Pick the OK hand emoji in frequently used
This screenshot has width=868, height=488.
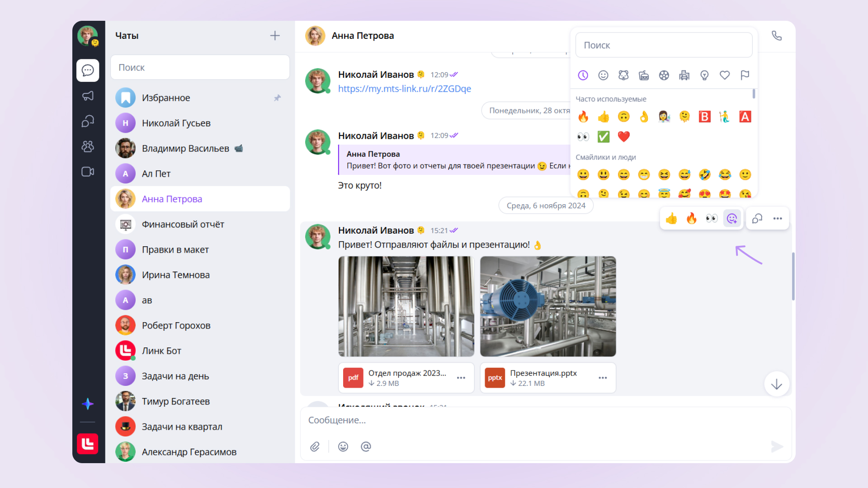click(x=644, y=117)
